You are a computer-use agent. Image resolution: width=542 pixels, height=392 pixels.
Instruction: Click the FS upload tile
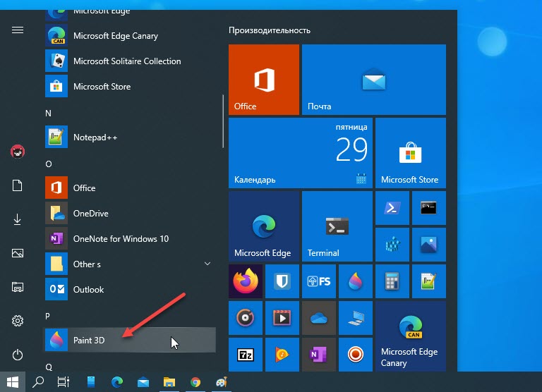tap(319, 281)
